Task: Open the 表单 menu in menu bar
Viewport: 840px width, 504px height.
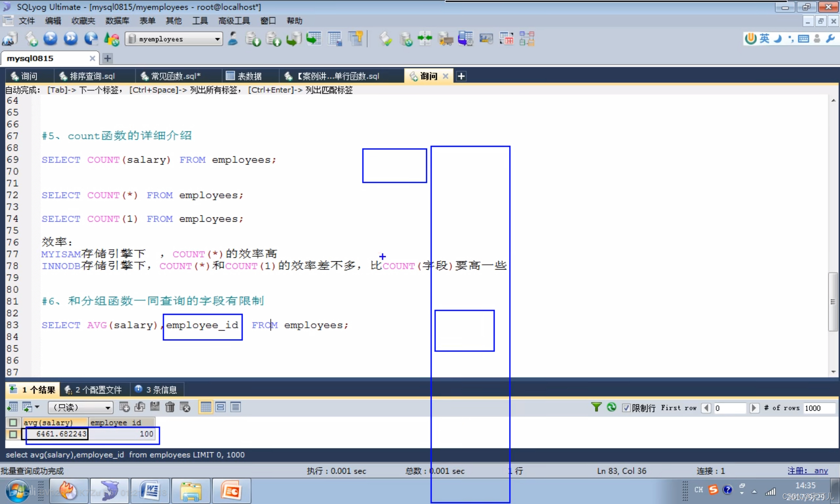Action: pos(146,20)
